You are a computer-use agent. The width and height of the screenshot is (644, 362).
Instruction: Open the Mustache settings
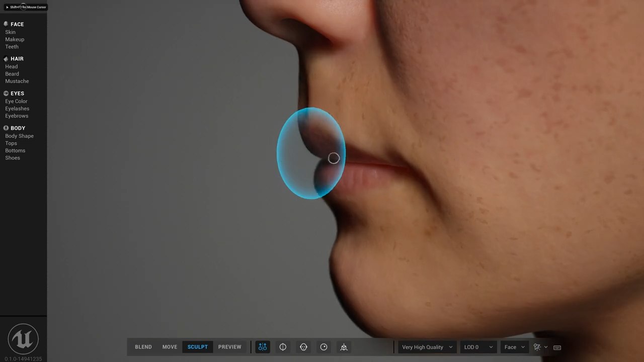pos(17,81)
